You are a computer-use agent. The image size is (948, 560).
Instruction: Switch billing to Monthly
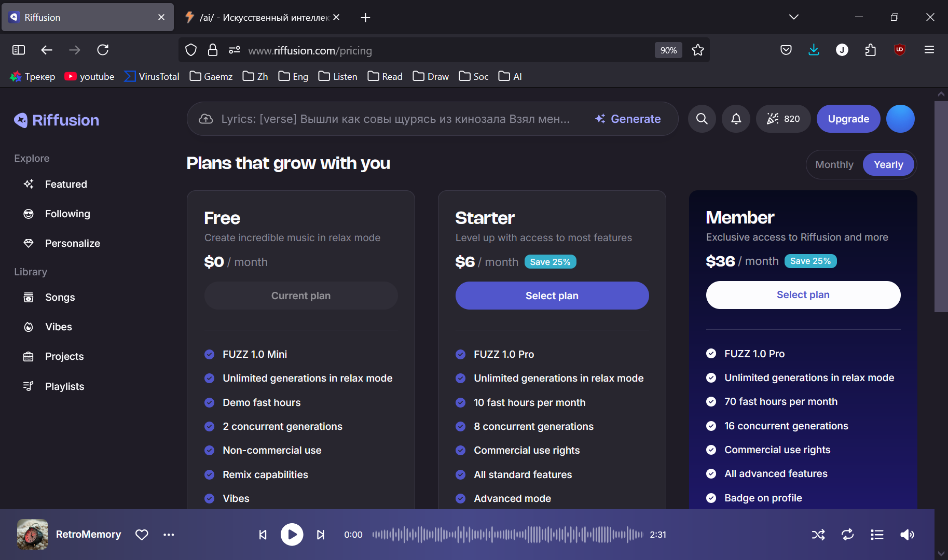tap(834, 164)
